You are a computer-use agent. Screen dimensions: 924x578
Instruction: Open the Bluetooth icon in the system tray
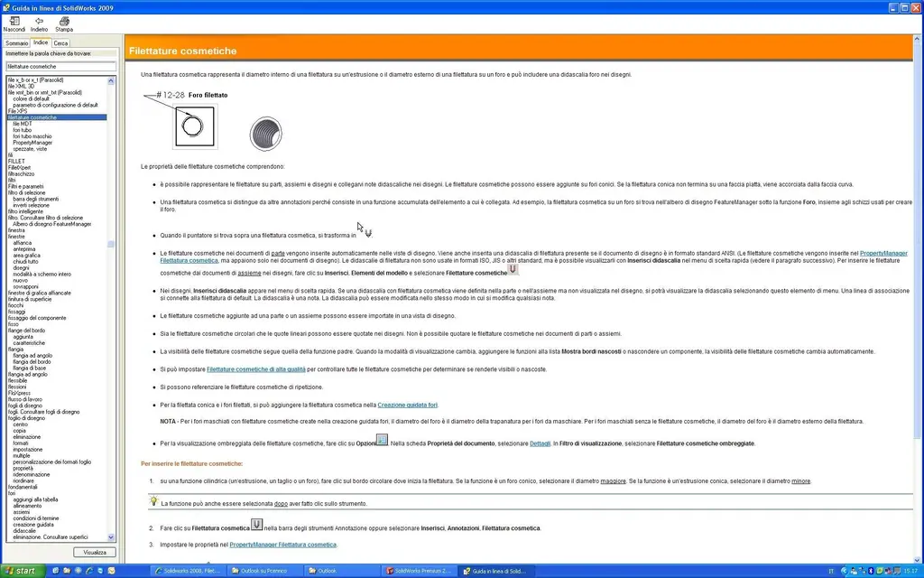click(870, 571)
